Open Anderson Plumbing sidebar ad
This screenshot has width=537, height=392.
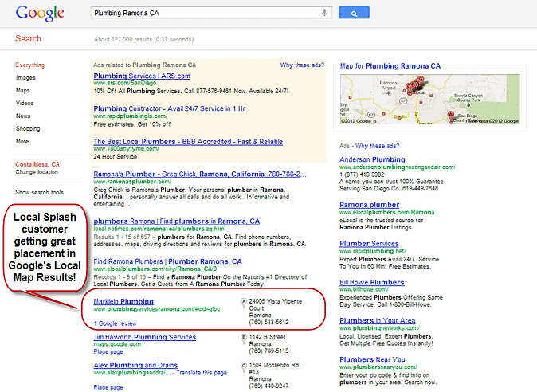tap(372, 159)
